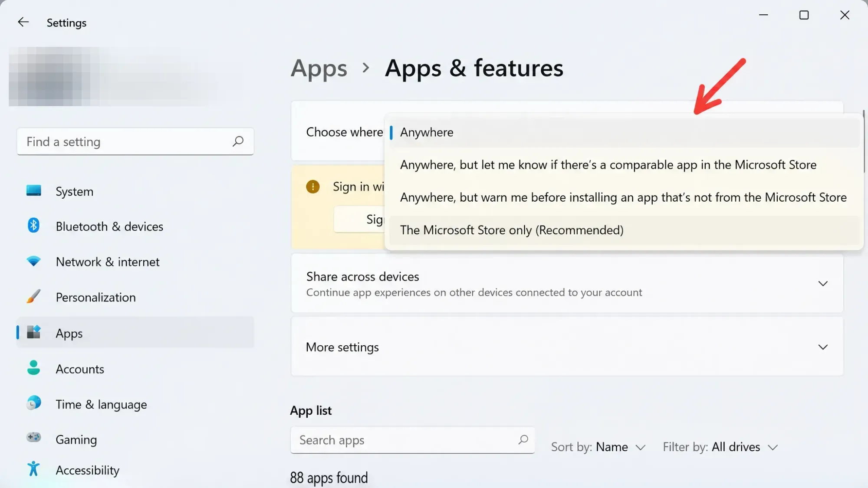The width and height of the screenshot is (868, 488).
Task: Open Personalization sidebar label
Action: [x=96, y=298]
